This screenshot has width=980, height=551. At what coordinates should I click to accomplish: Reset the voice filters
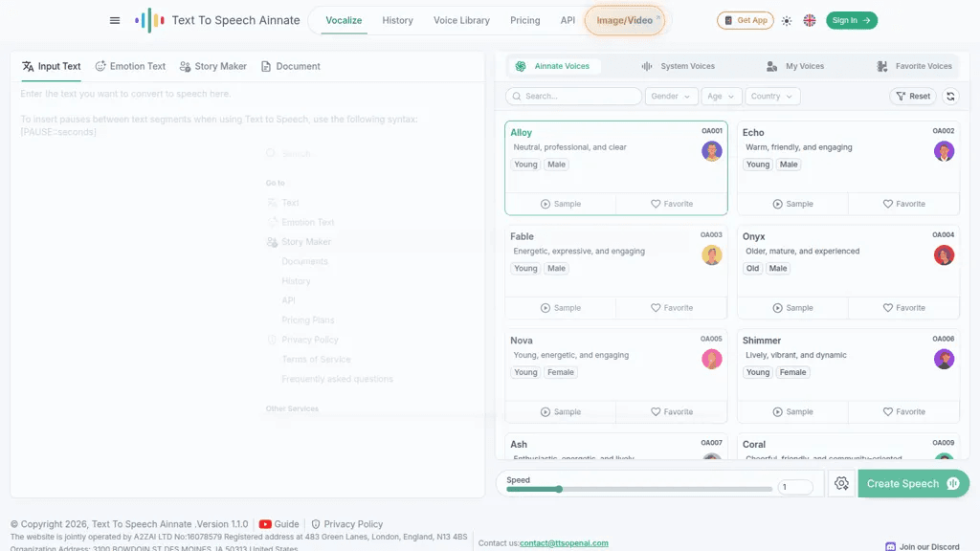tap(913, 97)
